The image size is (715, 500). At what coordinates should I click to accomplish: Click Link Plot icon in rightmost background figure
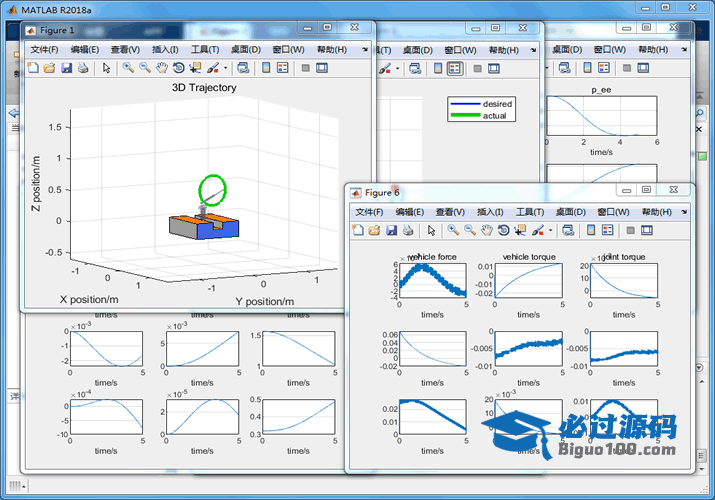click(565, 68)
